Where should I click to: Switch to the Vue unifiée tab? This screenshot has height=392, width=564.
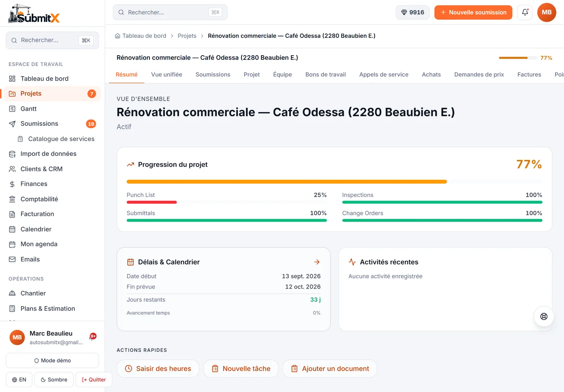tap(167, 75)
